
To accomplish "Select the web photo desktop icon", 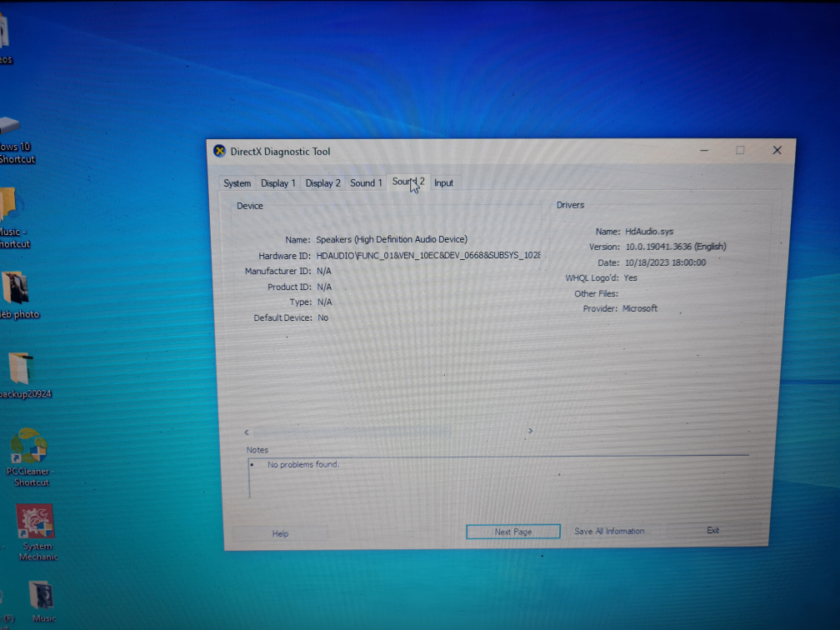I will point(18,295).
